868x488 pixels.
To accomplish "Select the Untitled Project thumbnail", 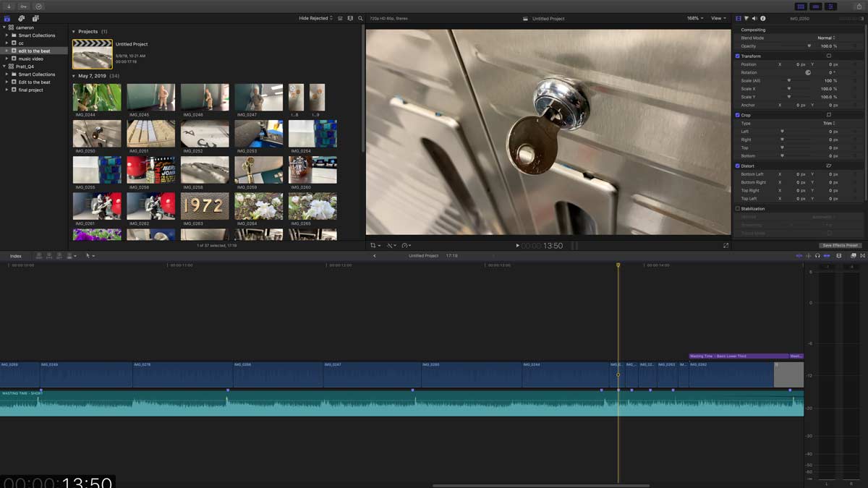I will (x=93, y=54).
